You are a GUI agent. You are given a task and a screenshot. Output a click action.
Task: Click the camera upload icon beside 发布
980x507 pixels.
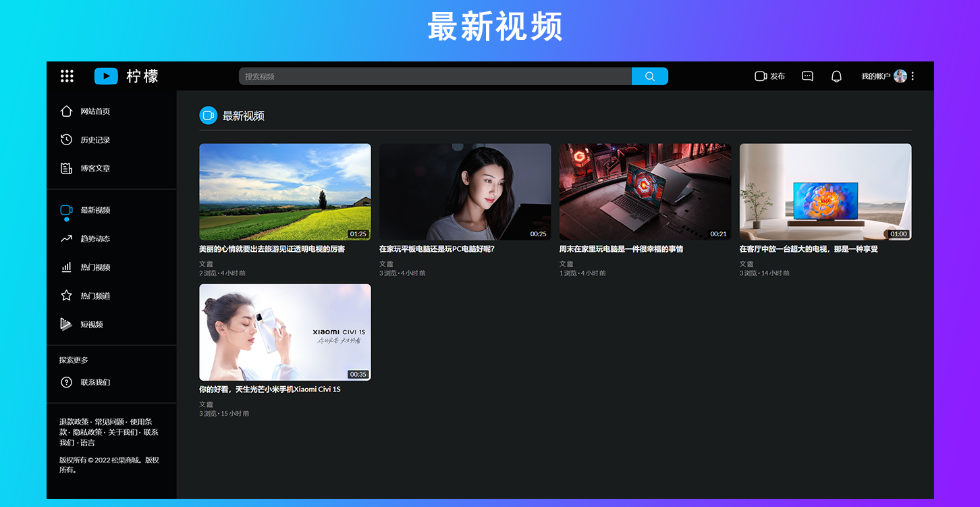(761, 76)
